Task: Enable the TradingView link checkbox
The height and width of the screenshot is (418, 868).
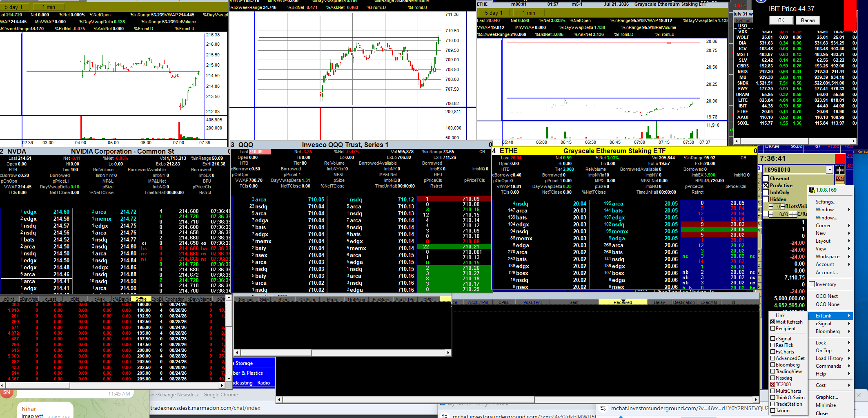Action: (x=772, y=371)
